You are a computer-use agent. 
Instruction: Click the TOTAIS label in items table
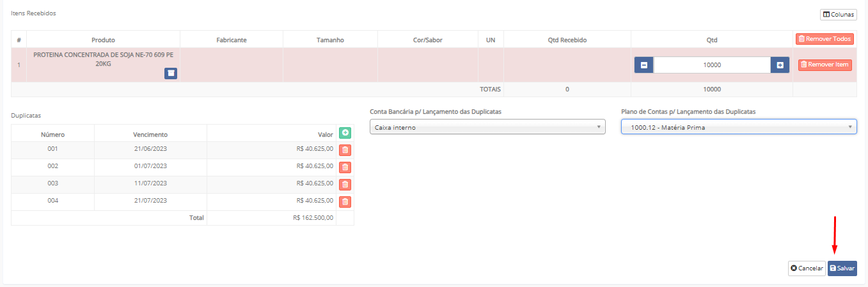point(491,89)
